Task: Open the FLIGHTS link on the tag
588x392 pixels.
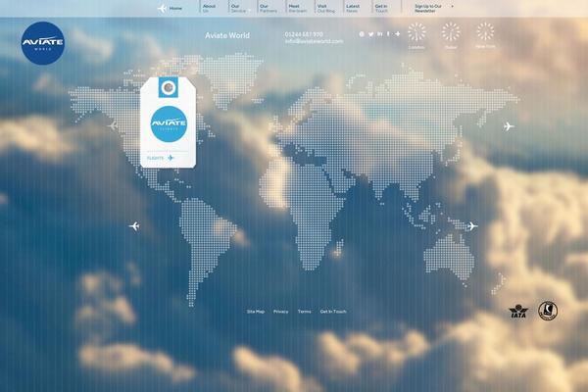Action: coord(155,158)
